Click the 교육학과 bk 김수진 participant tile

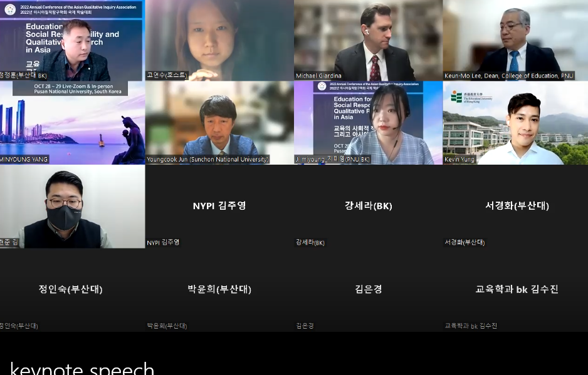pyautogui.click(x=515, y=290)
